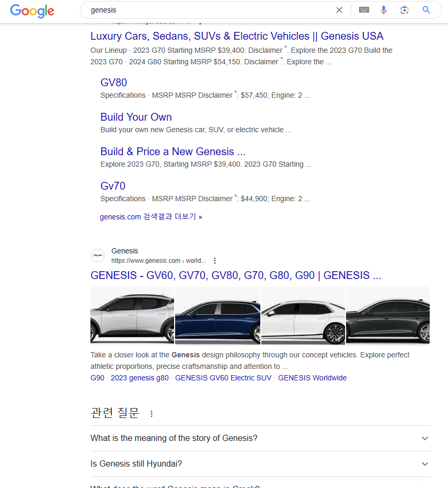Click the search magnifier icon

click(x=426, y=10)
